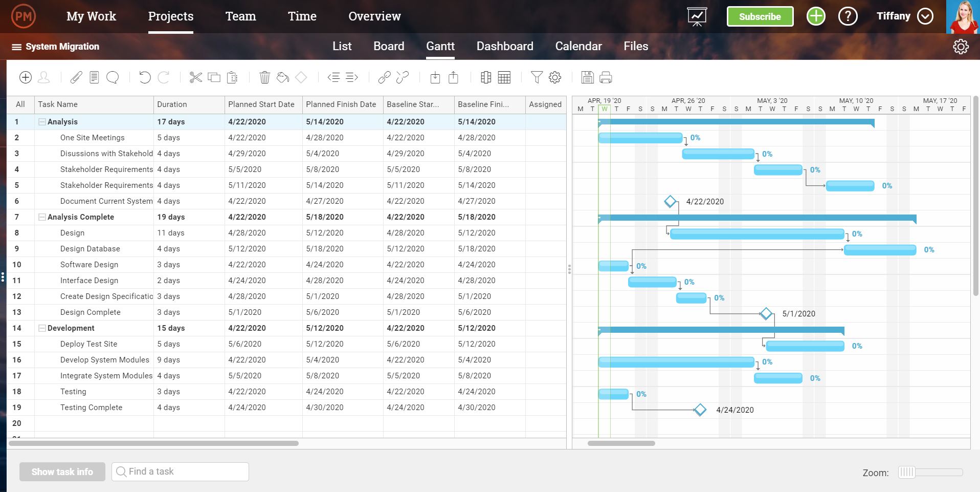Click the paint bucket color icon
This screenshot has width=980, height=492.
click(x=283, y=77)
